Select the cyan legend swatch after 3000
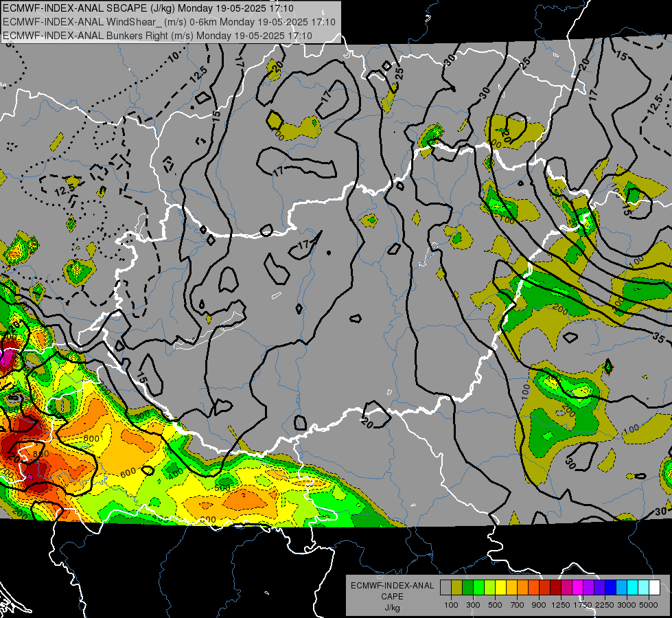The height and width of the screenshot is (618, 672). 633,588
